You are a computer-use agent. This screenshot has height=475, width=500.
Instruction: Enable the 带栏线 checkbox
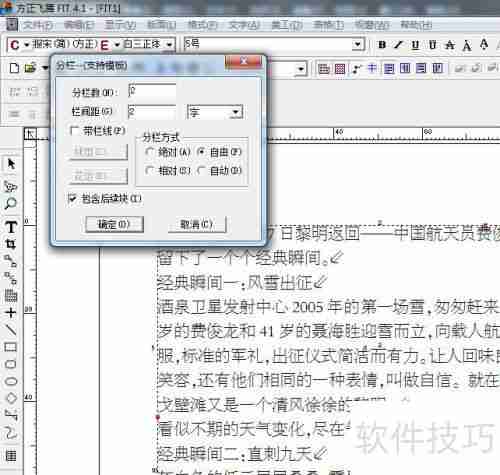[x=75, y=131]
